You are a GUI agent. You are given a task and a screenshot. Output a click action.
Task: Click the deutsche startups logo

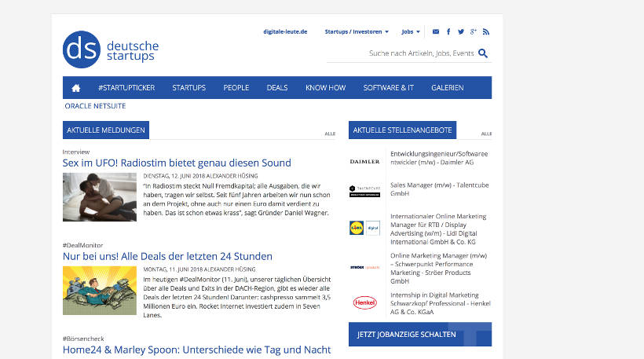[x=111, y=49]
